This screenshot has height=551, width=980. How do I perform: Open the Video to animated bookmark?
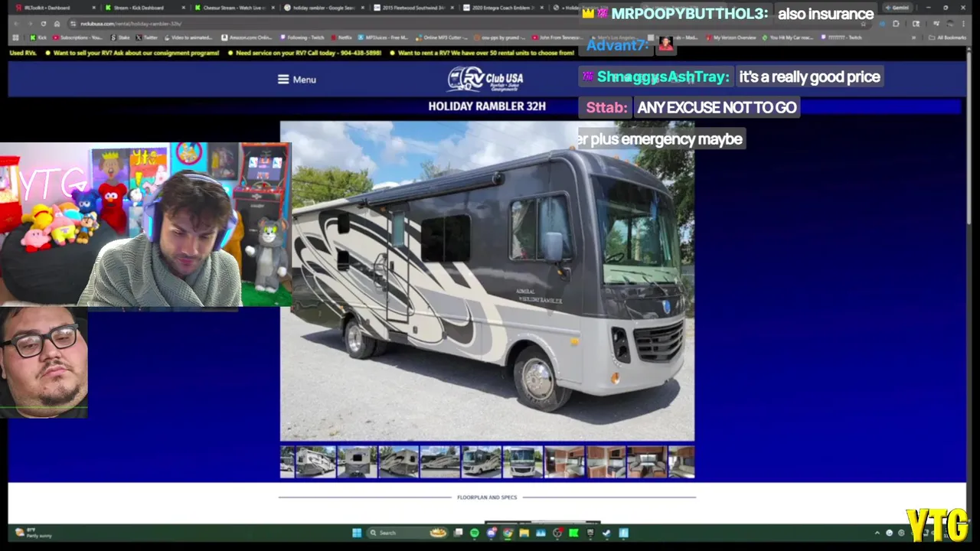tap(188, 37)
